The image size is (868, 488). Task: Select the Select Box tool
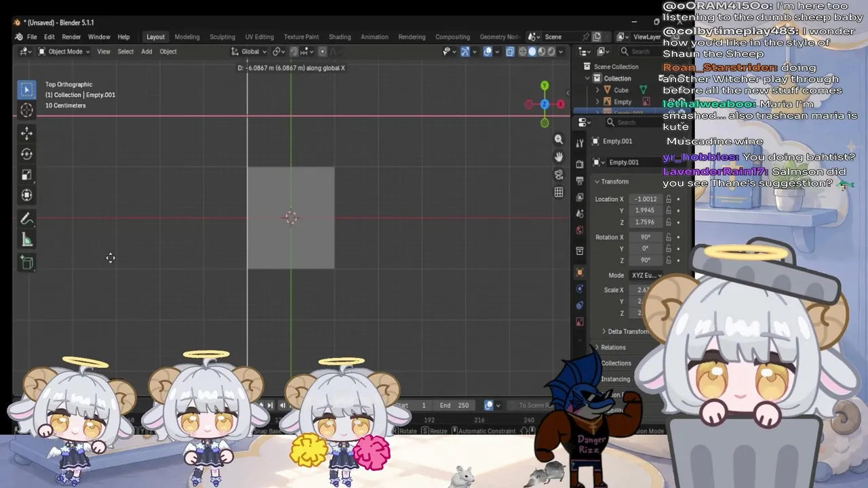26,89
